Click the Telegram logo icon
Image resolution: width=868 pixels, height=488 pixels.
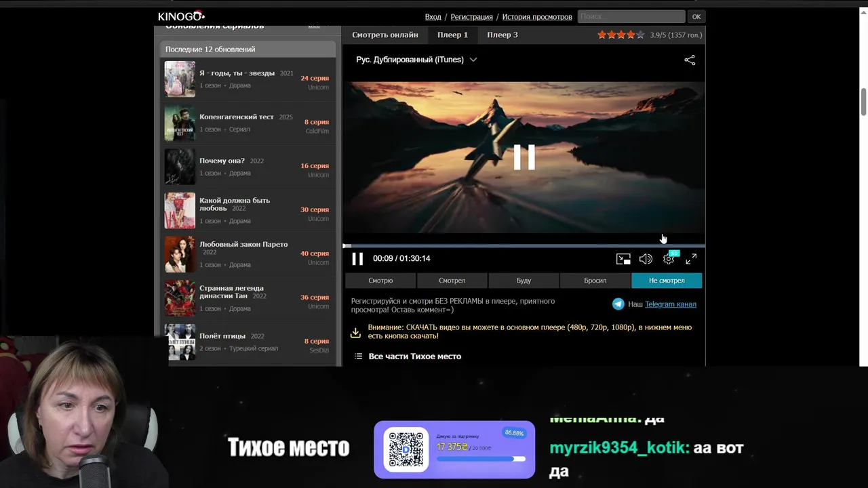[x=618, y=304]
